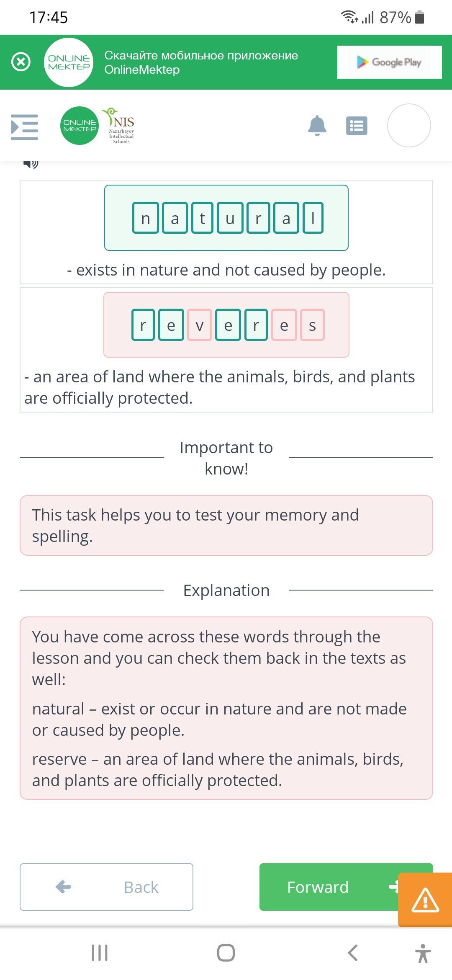Open the accessibility shortcut icon

pos(423,953)
